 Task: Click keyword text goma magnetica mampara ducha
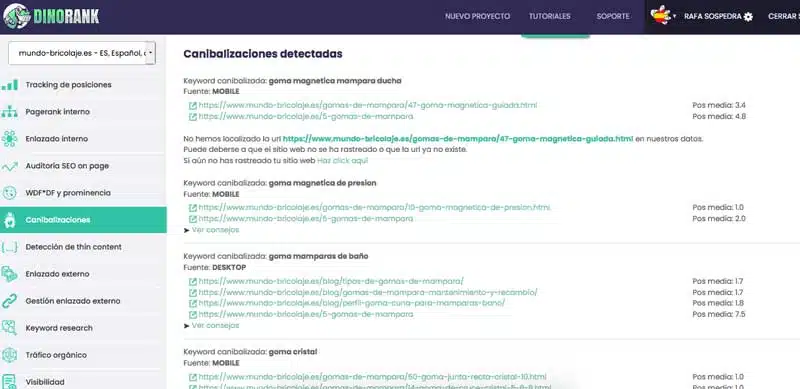(335, 81)
